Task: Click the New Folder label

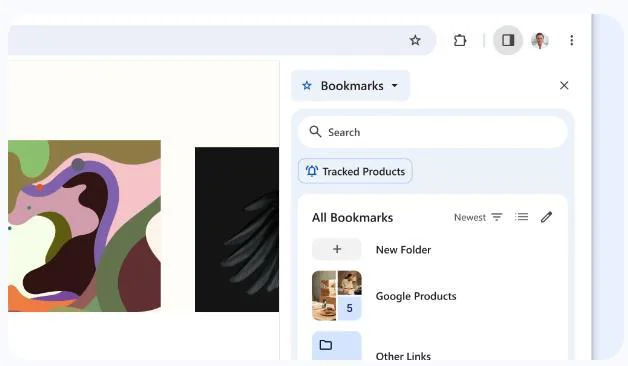Action: (x=403, y=249)
